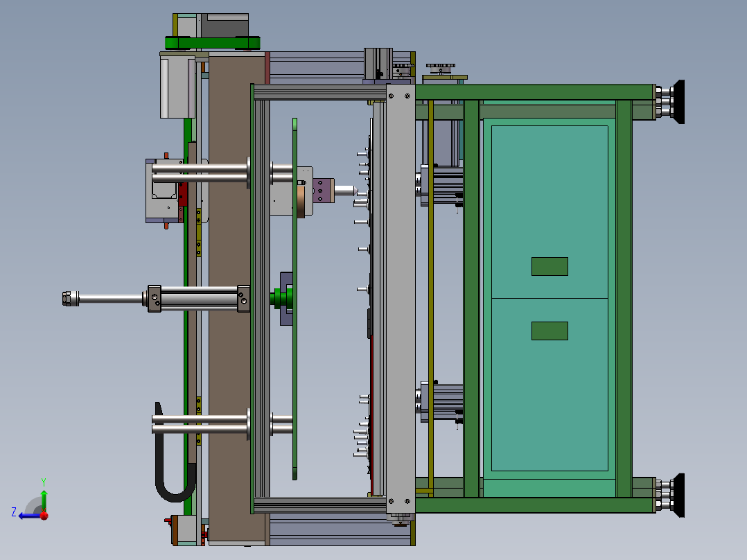Select the pneumatic cylinder rod end nut

[x=71, y=299]
